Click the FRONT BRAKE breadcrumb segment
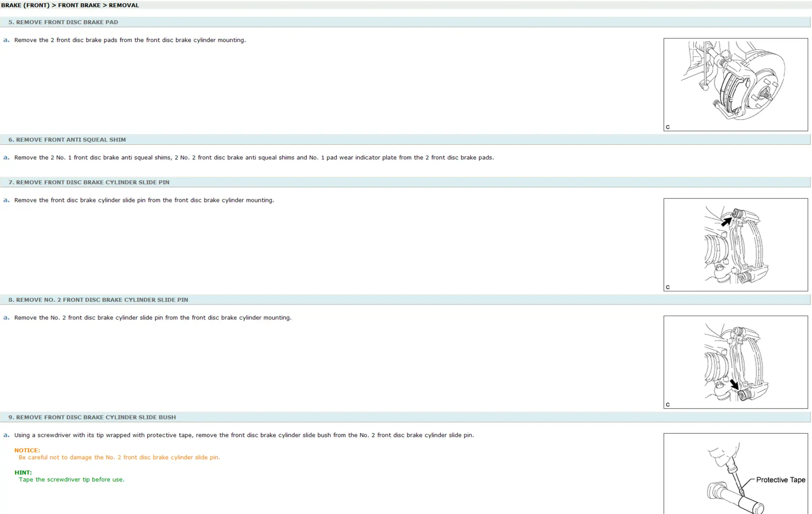812x514 pixels. click(x=79, y=5)
